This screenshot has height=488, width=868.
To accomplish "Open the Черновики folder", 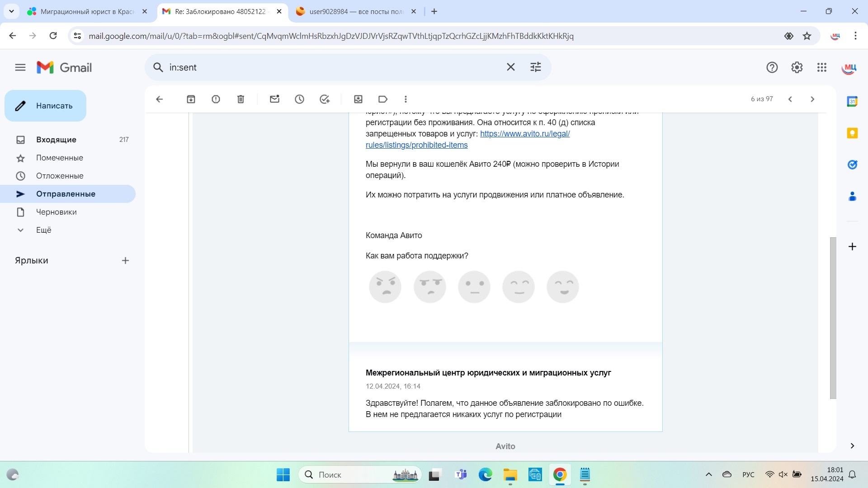I will 68,212.
